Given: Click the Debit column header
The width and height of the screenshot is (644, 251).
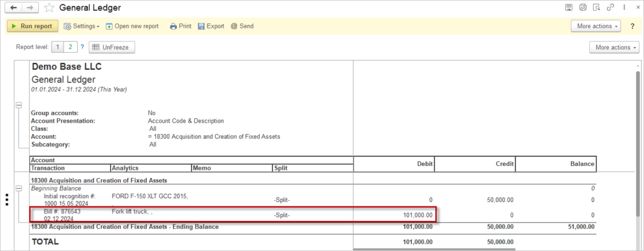Looking at the screenshot, I should 394,164.
